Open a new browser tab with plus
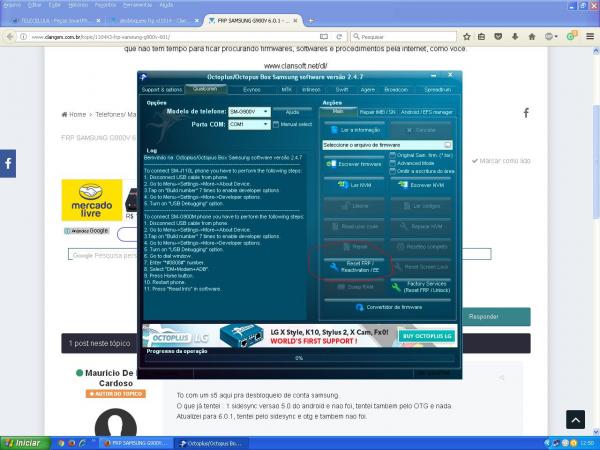This screenshot has height=450, width=600. pyautogui.click(x=311, y=21)
